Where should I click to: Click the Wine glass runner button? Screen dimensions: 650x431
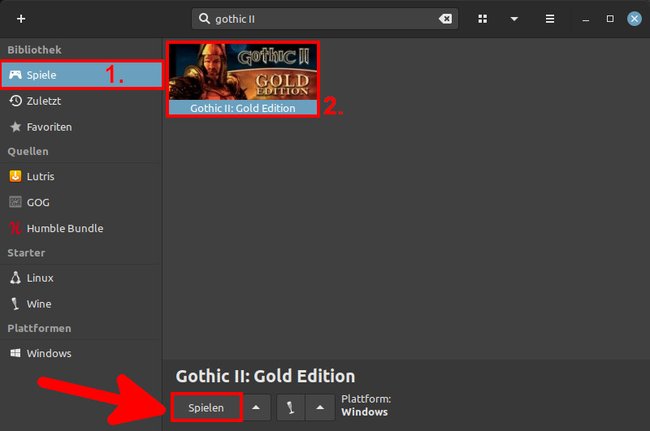(x=291, y=408)
